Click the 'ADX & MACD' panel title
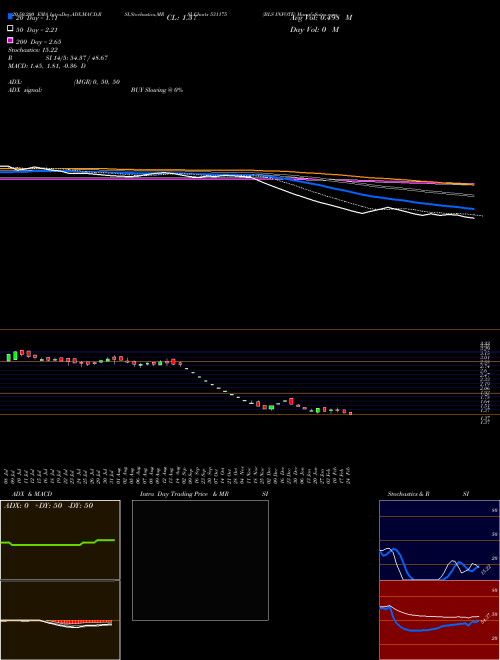 pos(32,494)
